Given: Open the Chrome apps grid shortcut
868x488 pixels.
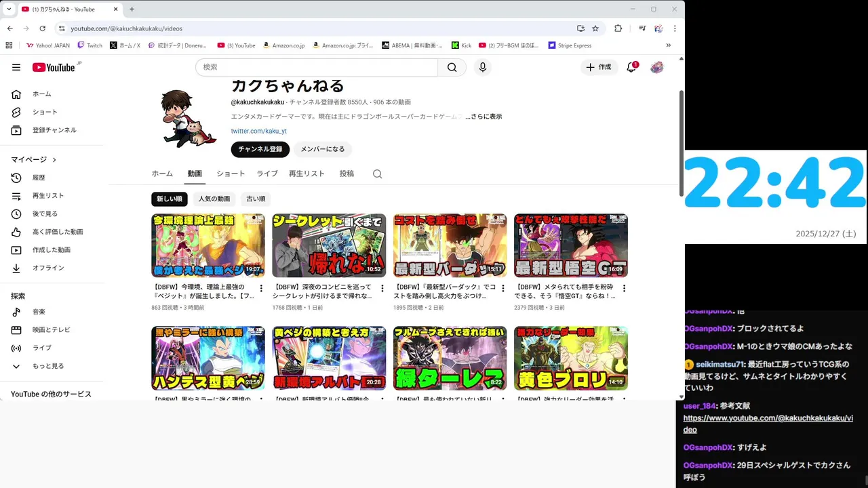Looking at the screenshot, I should coord(9,45).
